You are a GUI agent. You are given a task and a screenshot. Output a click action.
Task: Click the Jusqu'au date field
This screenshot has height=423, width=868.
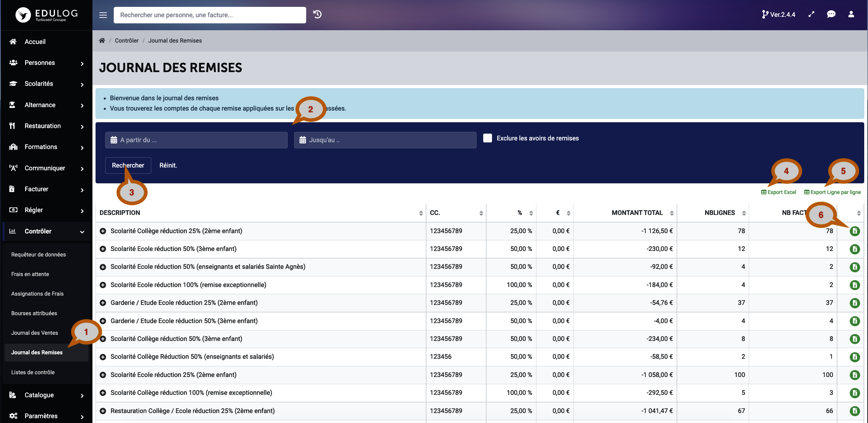click(x=385, y=140)
